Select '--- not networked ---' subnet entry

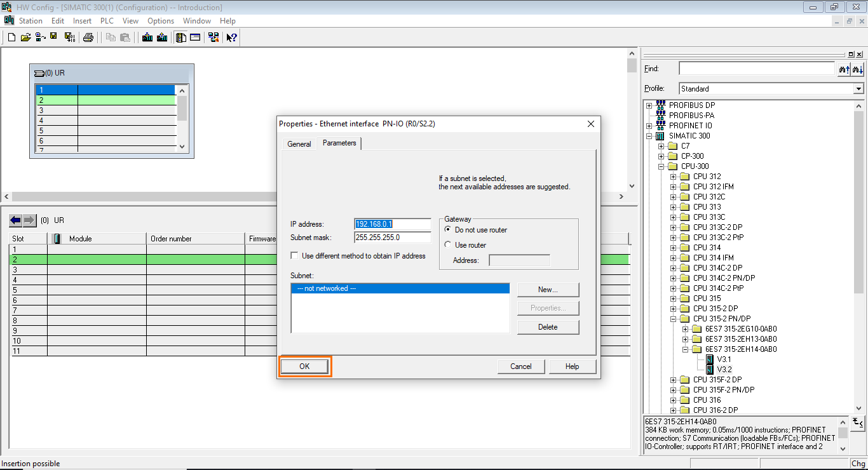(400, 288)
